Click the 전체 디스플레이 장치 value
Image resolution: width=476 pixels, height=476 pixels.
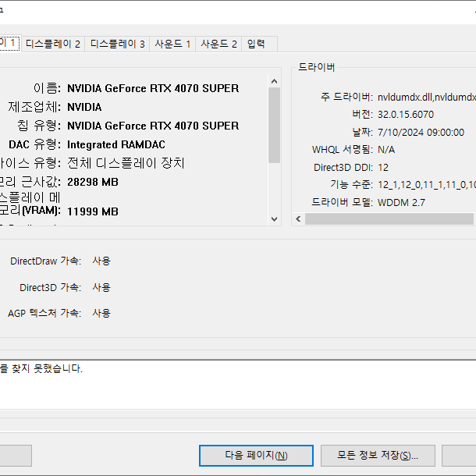click(x=126, y=163)
